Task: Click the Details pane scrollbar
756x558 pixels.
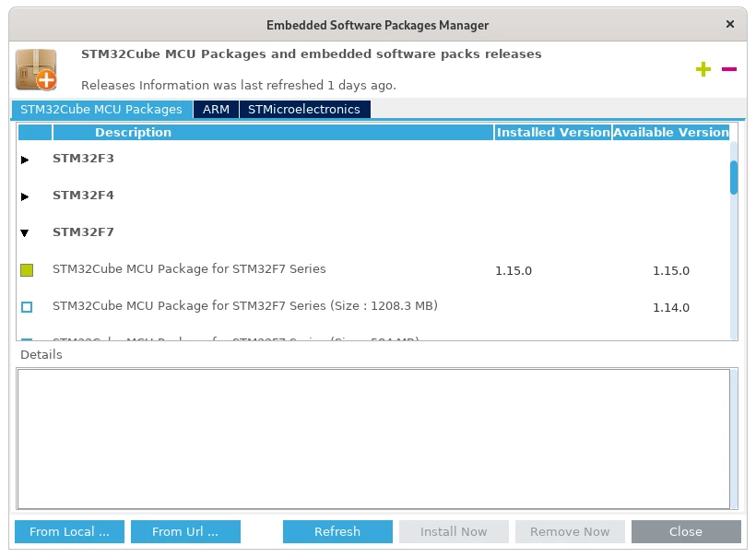Action: 734,439
